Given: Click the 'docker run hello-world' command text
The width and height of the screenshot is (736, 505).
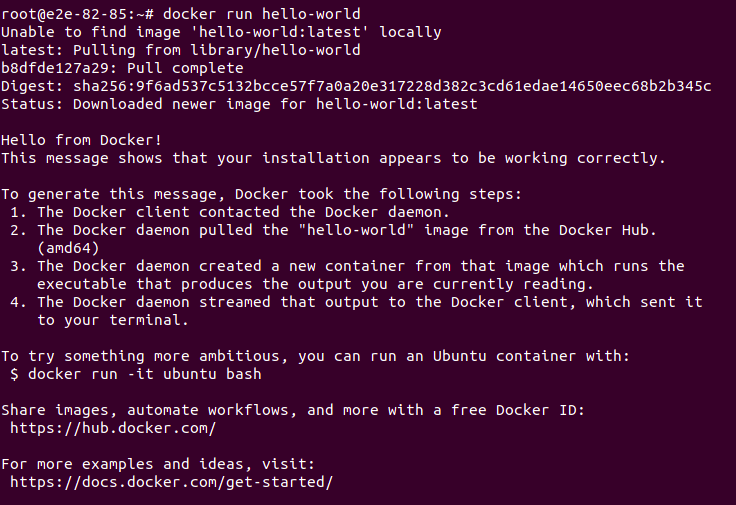Looking at the screenshot, I should (261, 14).
